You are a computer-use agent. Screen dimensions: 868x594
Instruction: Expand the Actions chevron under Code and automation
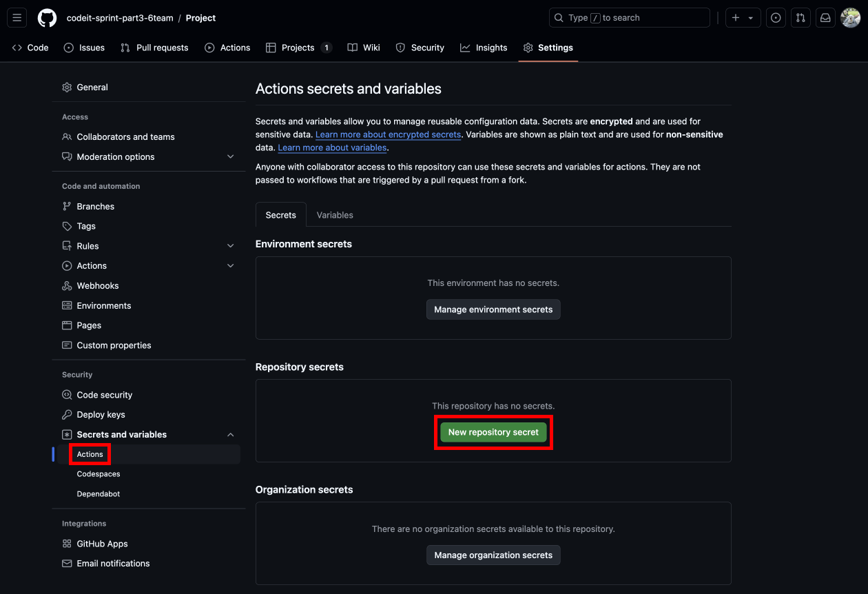[231, 266]
